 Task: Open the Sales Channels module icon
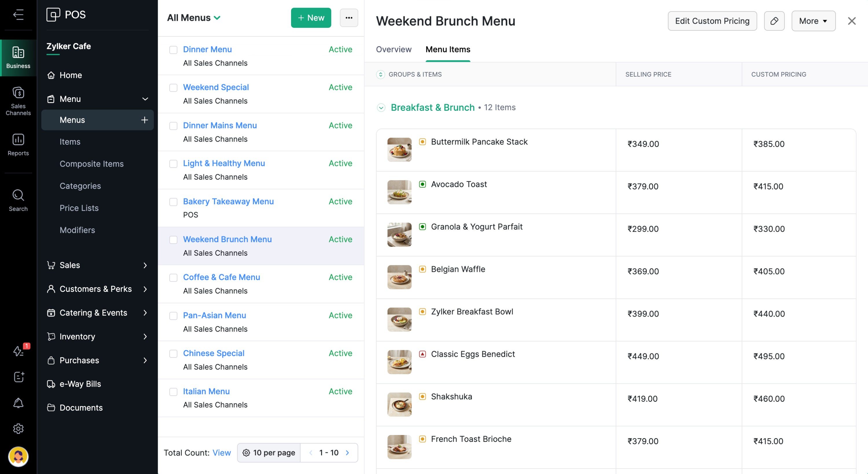coord(18,101)
